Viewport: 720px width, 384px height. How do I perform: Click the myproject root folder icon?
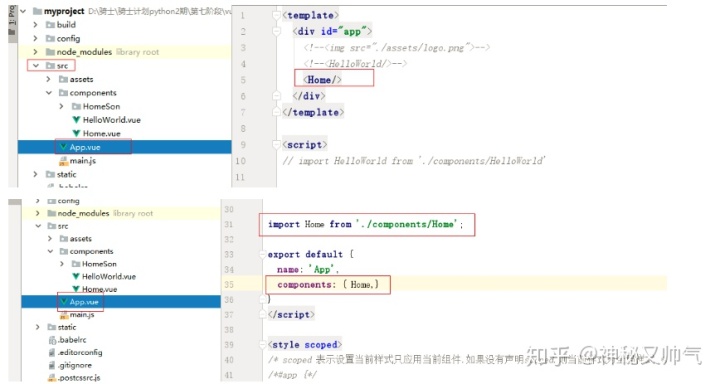point(37,11)
